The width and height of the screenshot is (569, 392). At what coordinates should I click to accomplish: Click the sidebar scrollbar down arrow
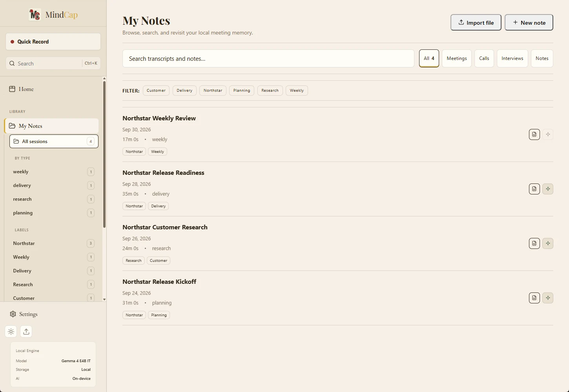pyautogui.click(x=104, y=299)
